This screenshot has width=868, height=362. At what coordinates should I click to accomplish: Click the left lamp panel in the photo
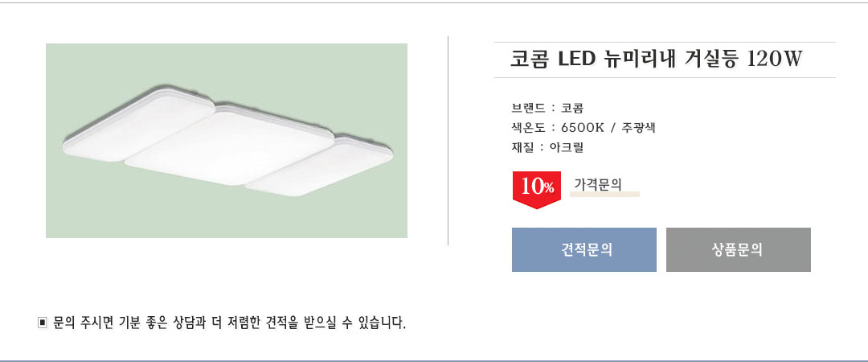pyautogui.click(x=137, y=129)
